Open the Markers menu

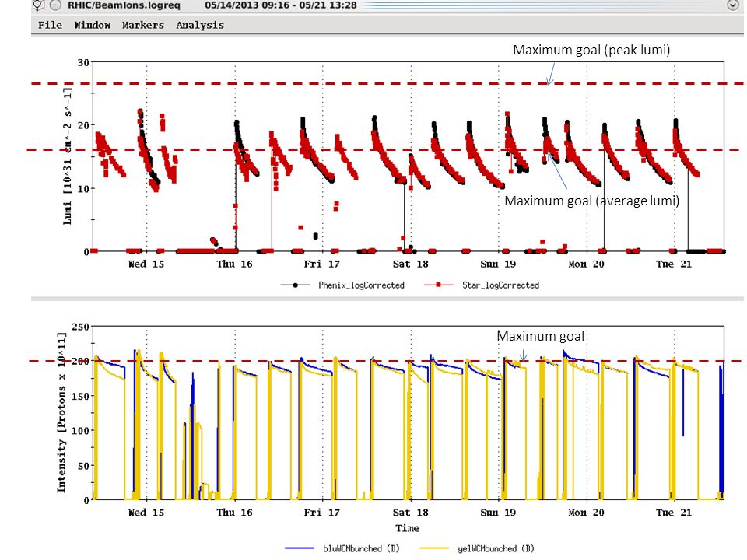[x=143, y=25]
